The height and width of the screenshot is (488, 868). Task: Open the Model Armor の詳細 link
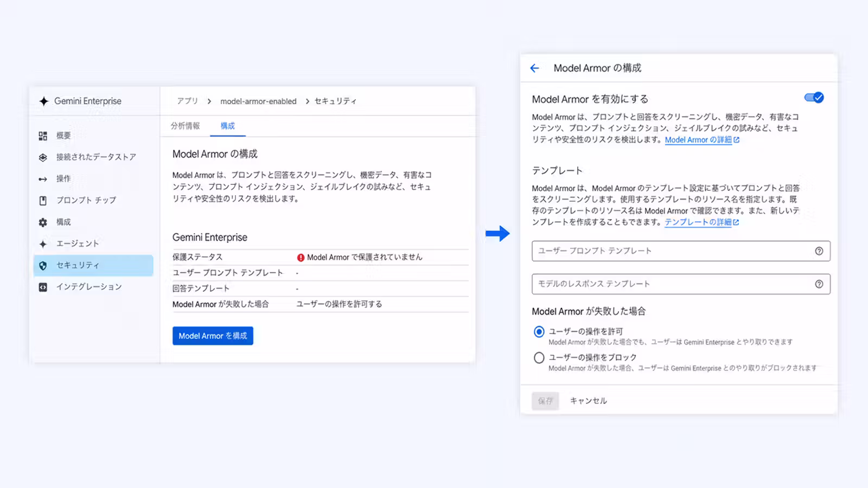click(x=702, y=140)
